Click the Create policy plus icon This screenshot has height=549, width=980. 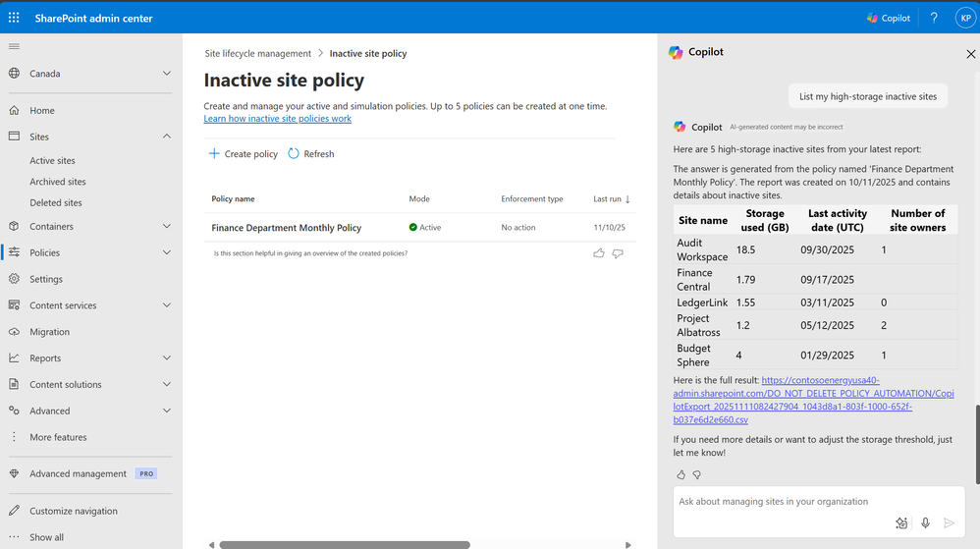click(214, 153)
